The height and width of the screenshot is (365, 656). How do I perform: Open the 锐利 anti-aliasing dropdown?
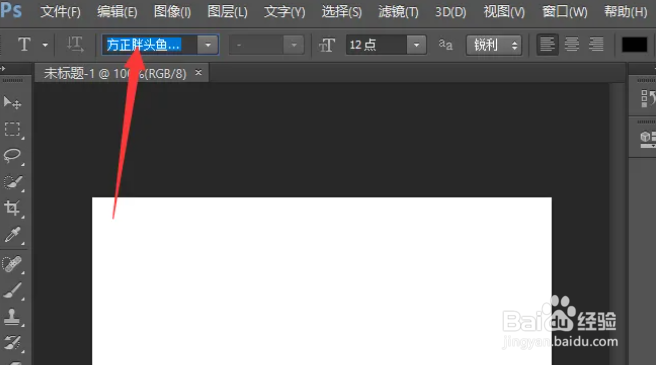click(x=494, y=45)
